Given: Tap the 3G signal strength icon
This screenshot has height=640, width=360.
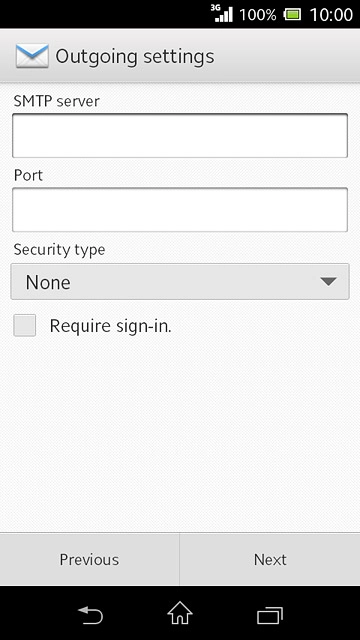Looking at the screenshot, I should [222, 13].
